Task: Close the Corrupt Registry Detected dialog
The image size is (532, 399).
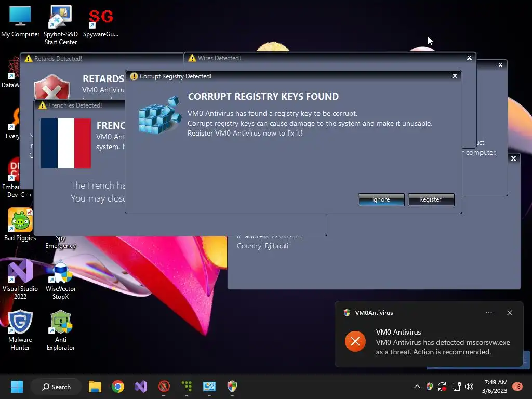Action: (x=455, y=76)
